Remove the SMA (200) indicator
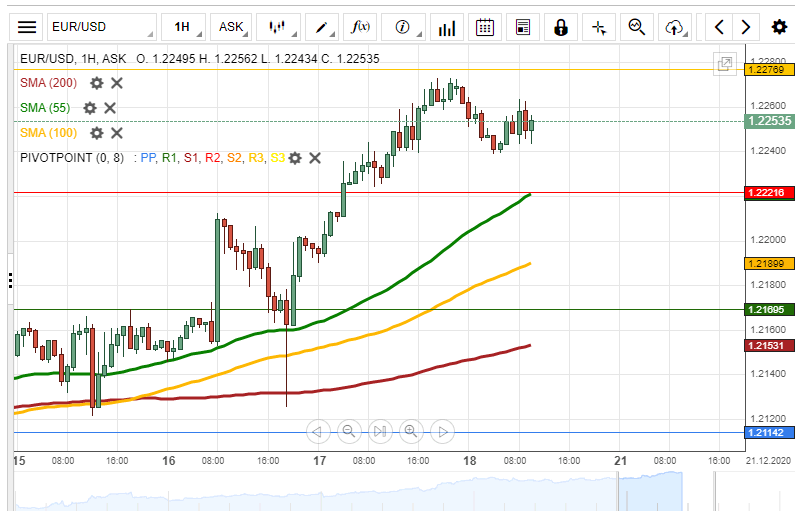This screenshot has height=517, width=806. 117,83
